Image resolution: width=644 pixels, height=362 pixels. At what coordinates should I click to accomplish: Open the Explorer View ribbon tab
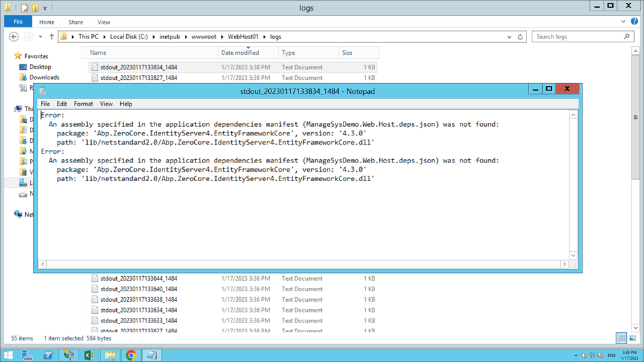tap(104, 22)
